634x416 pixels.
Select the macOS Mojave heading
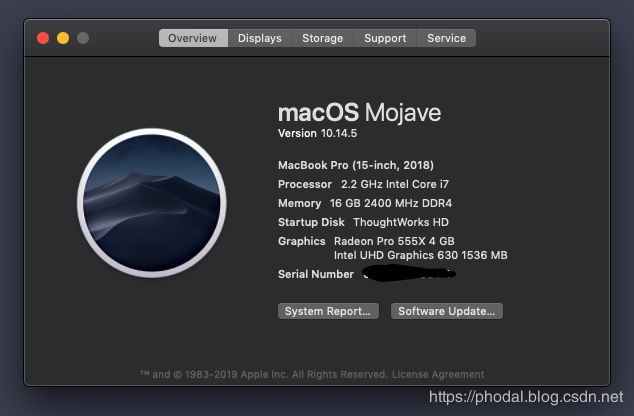point(359,112)
